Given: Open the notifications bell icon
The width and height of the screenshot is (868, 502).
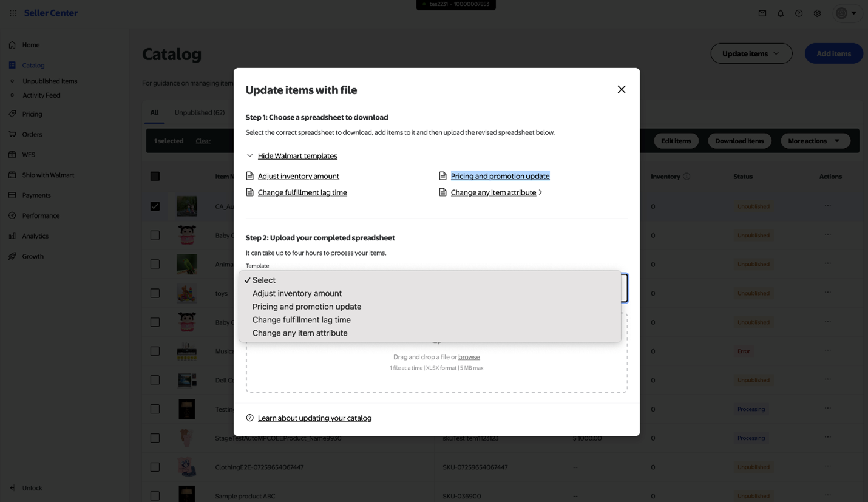Looking at the screenshot, I should click(781, 13).
